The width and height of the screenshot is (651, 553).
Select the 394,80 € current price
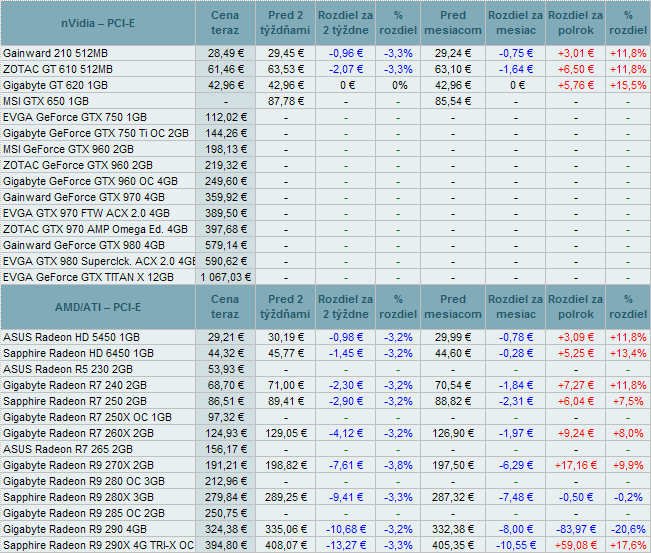coord(225,545)
